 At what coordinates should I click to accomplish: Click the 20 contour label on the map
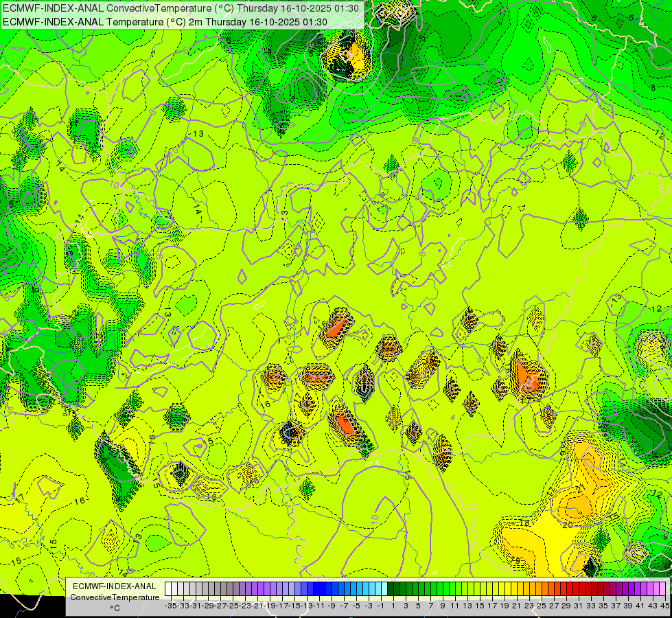coord(568,525)
